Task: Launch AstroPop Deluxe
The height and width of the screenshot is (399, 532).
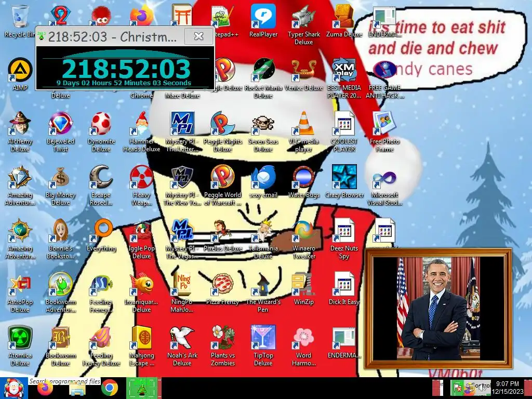Action: [20, 293]
